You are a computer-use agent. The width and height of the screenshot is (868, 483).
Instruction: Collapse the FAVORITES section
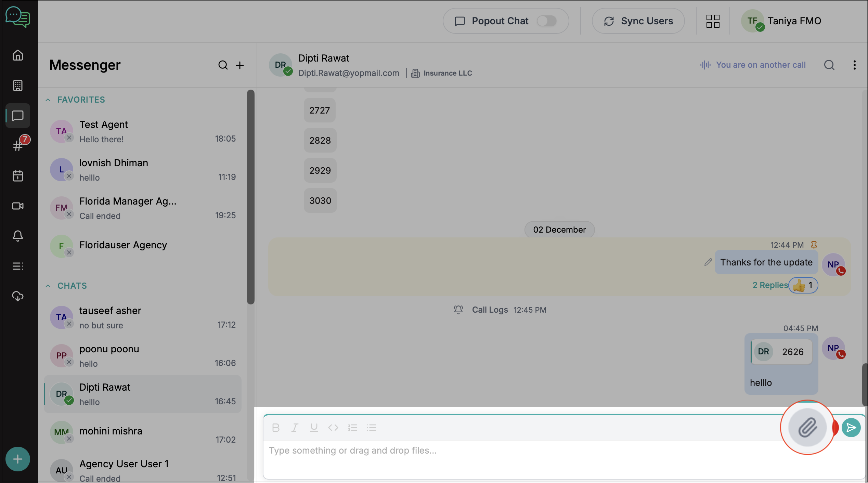click(48, 100)
